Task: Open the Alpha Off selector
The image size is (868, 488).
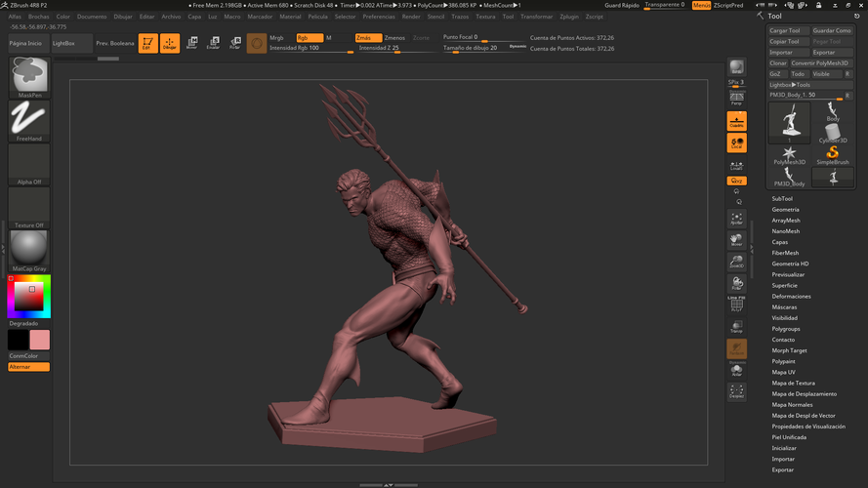Action: [x=29, y=164]
